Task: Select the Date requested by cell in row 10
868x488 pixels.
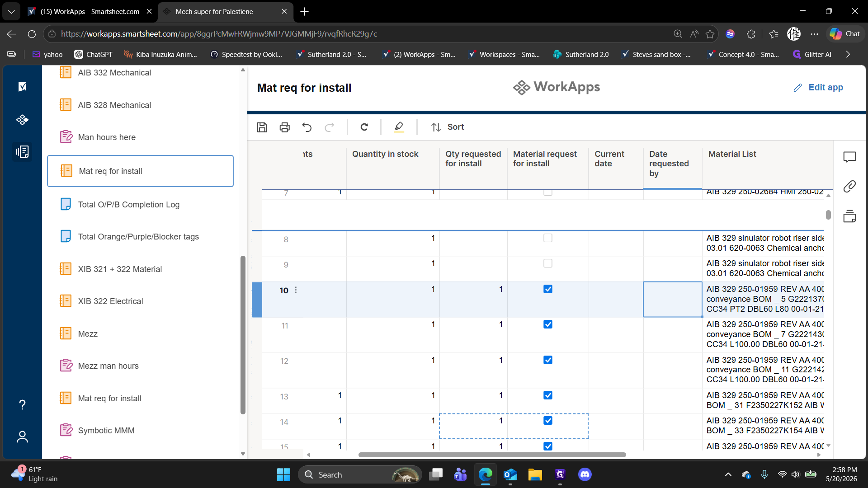Action: point(672,299)
